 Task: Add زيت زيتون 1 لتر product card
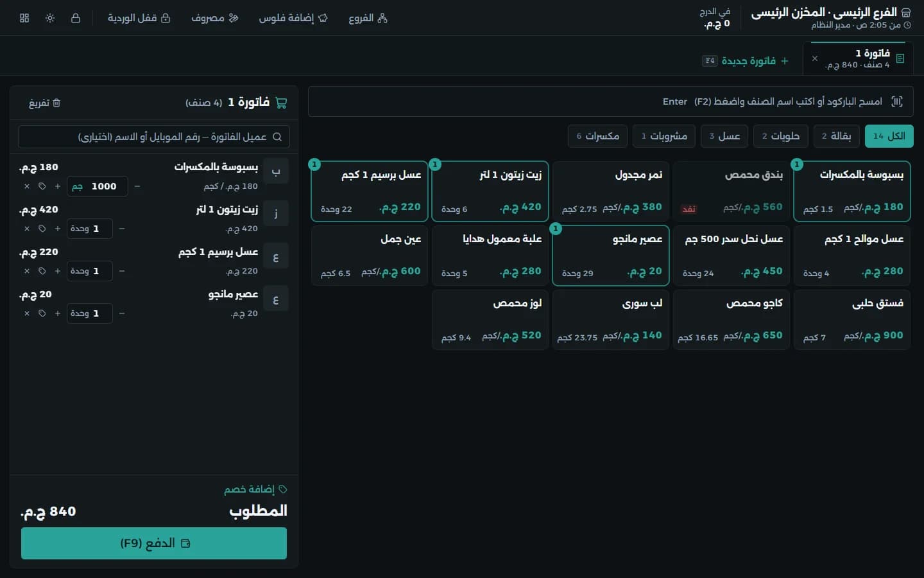[x=490, y=191]
